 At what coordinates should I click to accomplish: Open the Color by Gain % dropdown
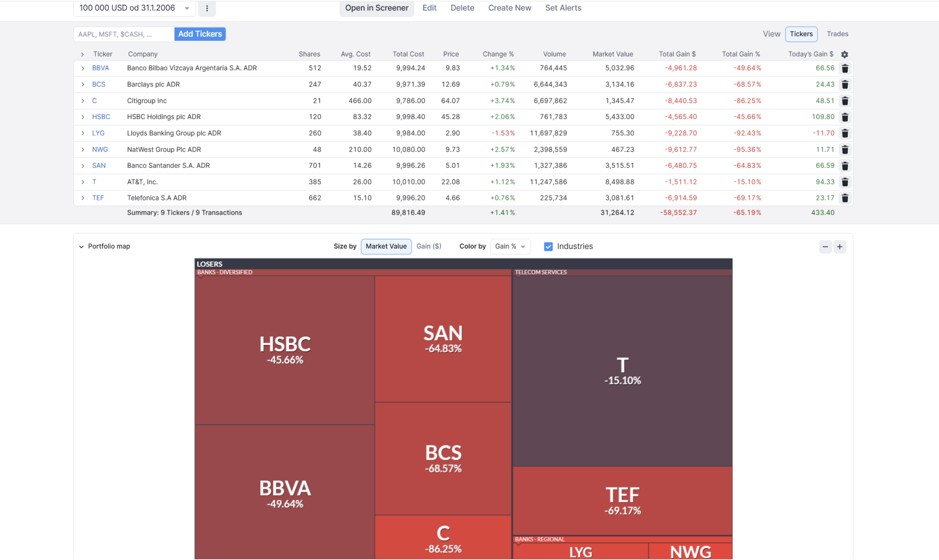click(x=510, y=246)
